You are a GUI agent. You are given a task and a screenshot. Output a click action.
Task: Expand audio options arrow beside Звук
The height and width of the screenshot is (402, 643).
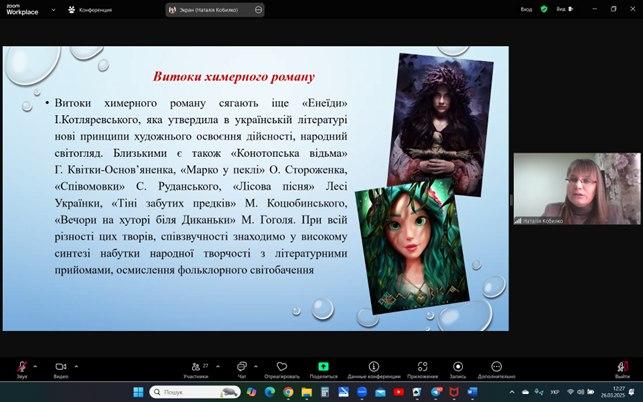(36, 364)
